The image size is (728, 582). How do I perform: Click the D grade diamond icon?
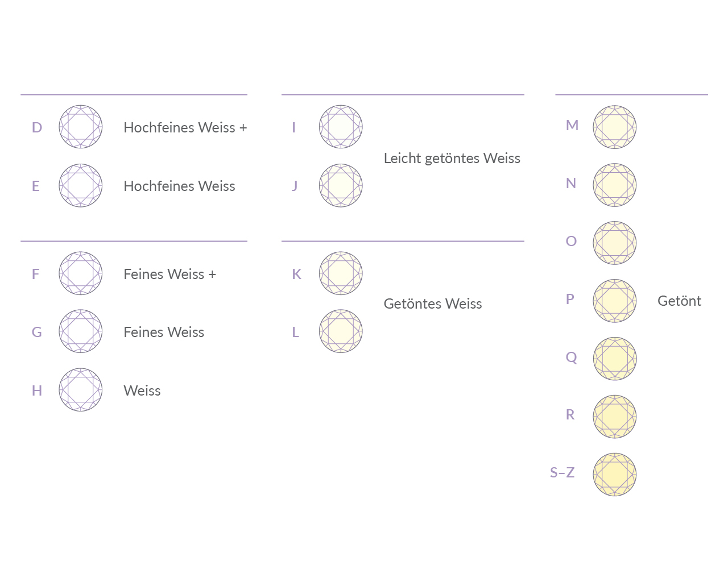81,127
